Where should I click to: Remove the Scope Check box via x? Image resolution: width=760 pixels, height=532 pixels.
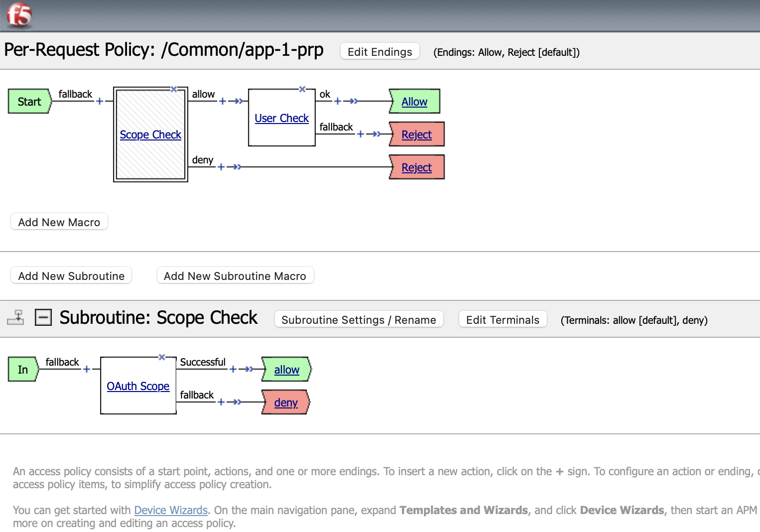pyautogui.click(x=174, y=89)
